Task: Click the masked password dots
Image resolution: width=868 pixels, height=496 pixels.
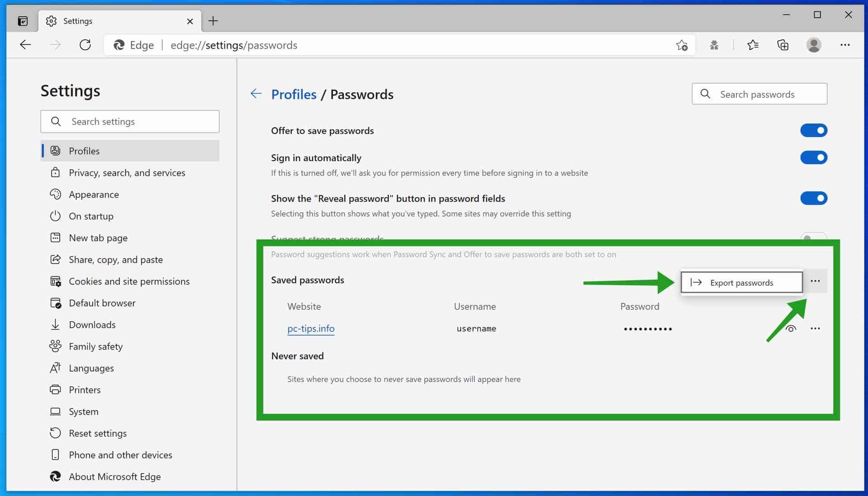Action: pyautogui.click(x=648, y=329)
